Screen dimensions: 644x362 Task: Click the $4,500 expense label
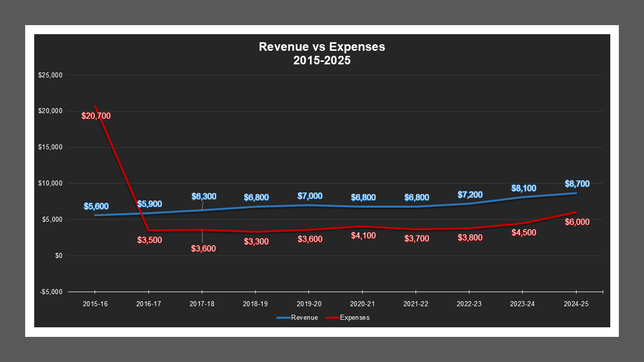click(523, 233)
